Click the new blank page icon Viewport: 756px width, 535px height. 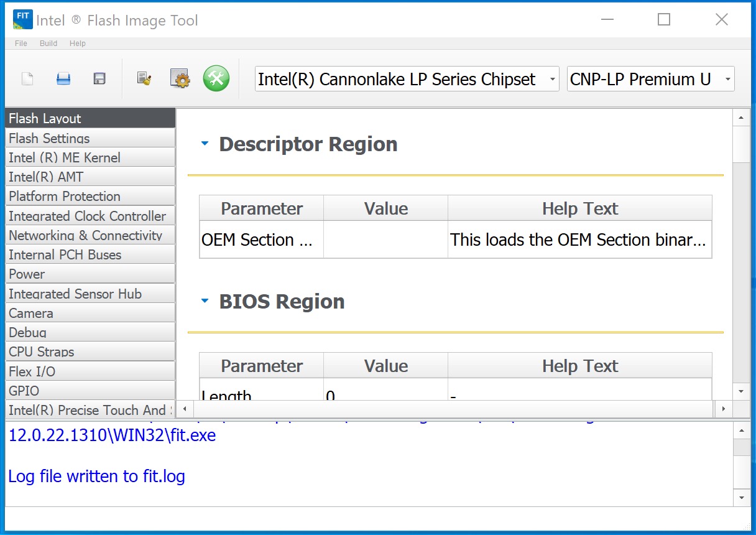click(27, 79)
